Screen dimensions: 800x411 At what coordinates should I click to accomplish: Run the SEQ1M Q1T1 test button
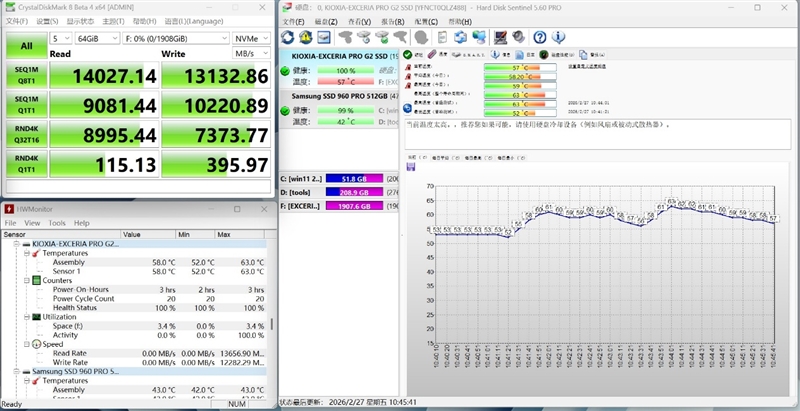click(27, 105)
